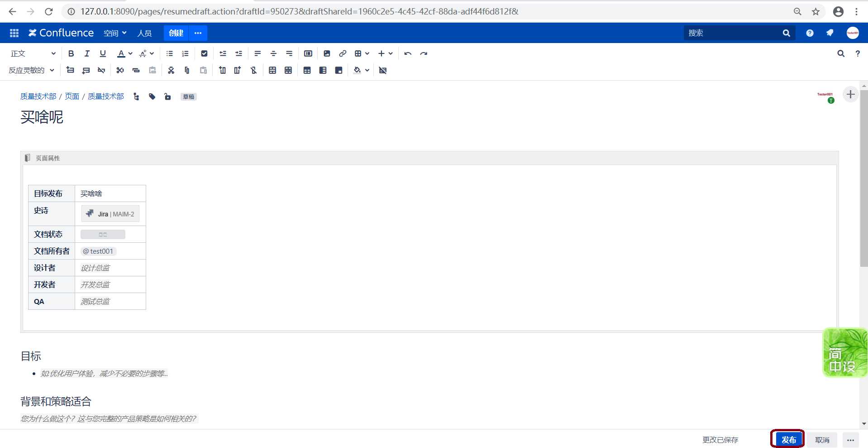
Task: Toggle center text alignment
Action: [x=273, y=53]
